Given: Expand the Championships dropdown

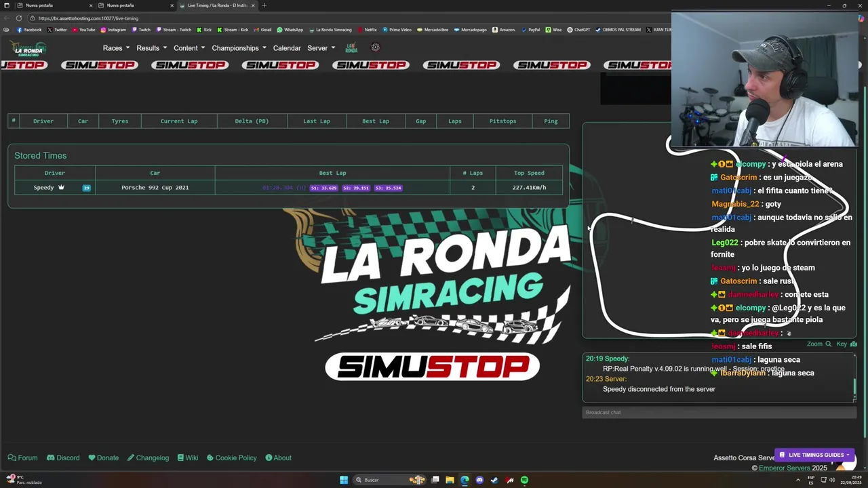Looking at the screenshot, I should click(x=239, y=48).
